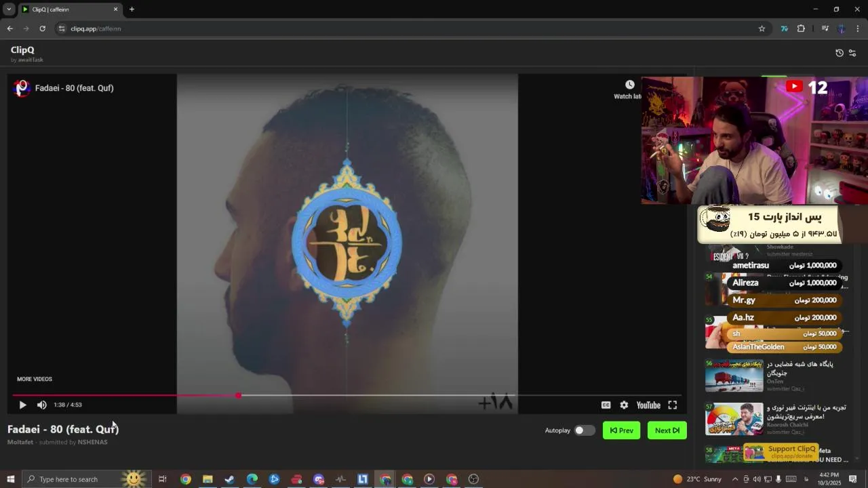Open ClipQ queue settings sliders icon

click(x=852, y=53)
